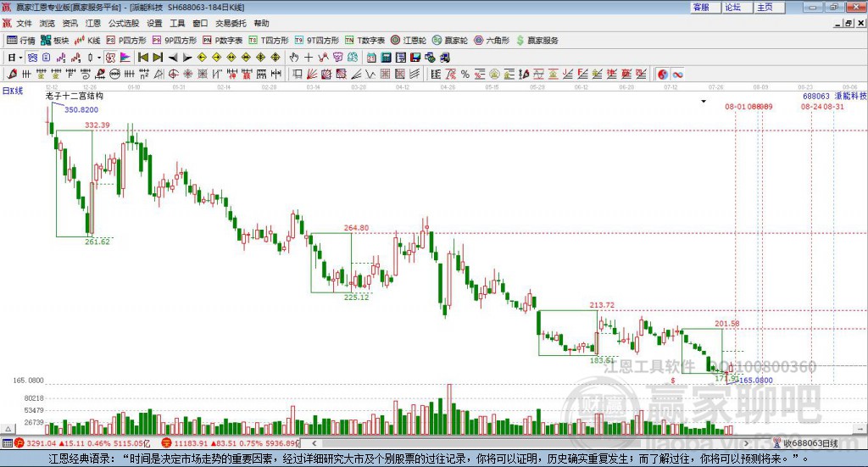The image size is (868, 467).
Task: Step left with the black left arrow
Action: click(x=173, y=58)
